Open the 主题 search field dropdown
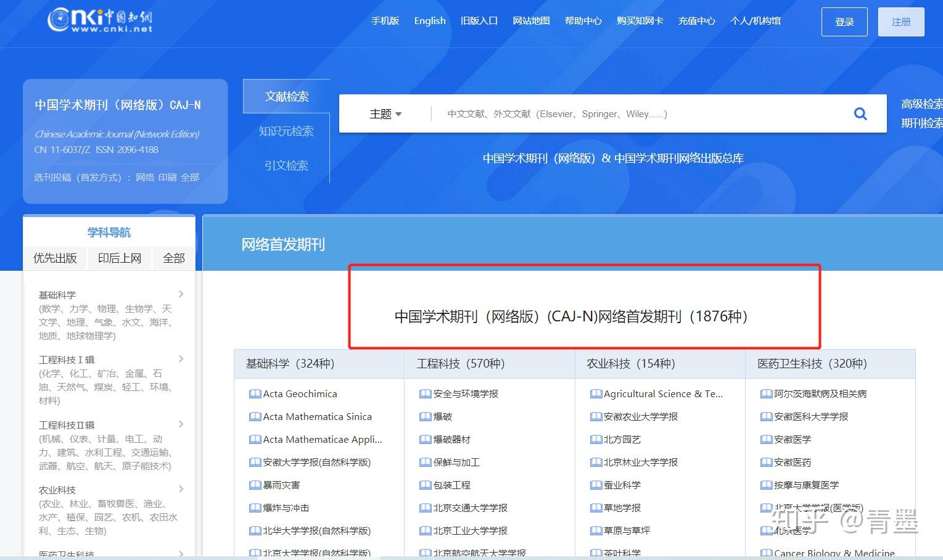Viewport: 943px width, 560px height. click(385, 114)
